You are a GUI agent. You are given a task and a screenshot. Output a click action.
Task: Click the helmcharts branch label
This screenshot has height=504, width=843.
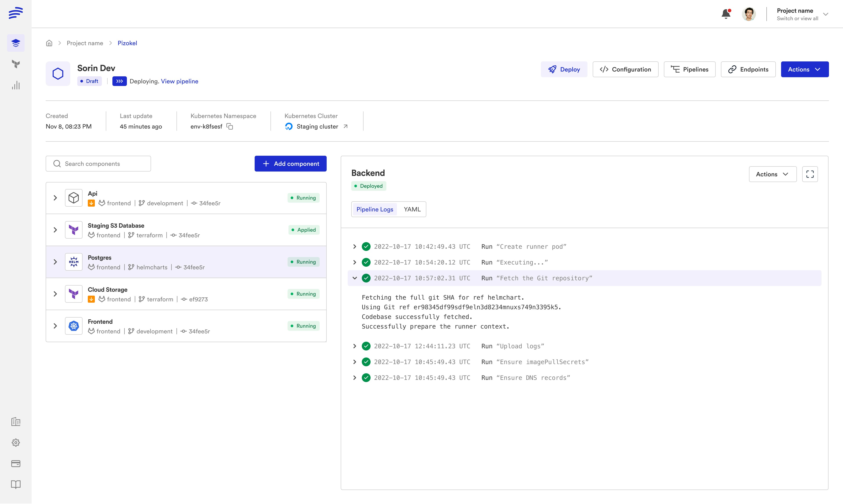(152, 267)
